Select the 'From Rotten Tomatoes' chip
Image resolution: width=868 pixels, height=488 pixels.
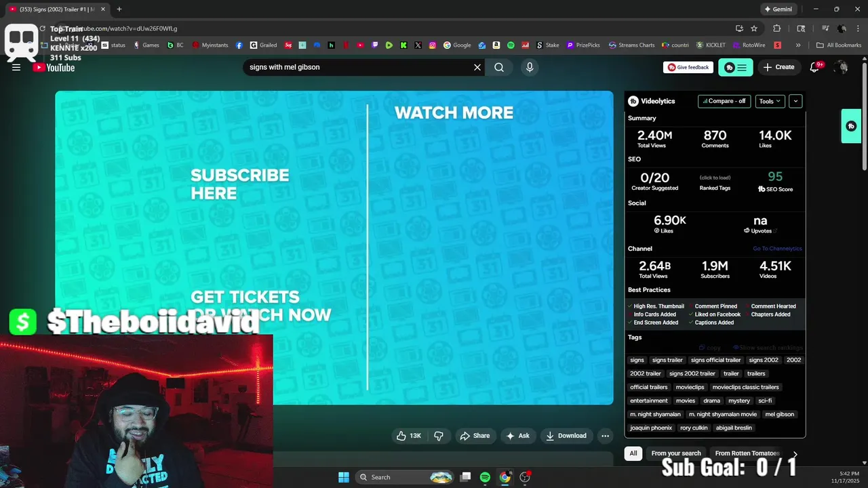(747, 453)
